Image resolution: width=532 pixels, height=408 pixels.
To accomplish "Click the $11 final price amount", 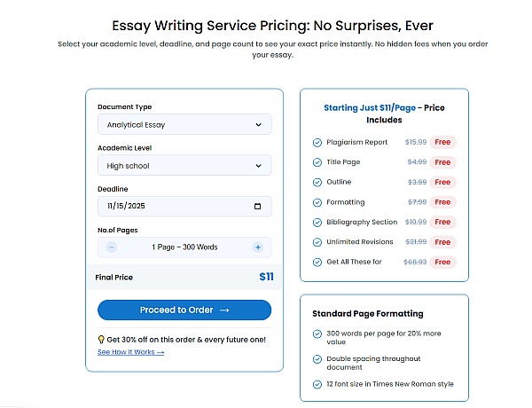I will click(x=266, y=277).
